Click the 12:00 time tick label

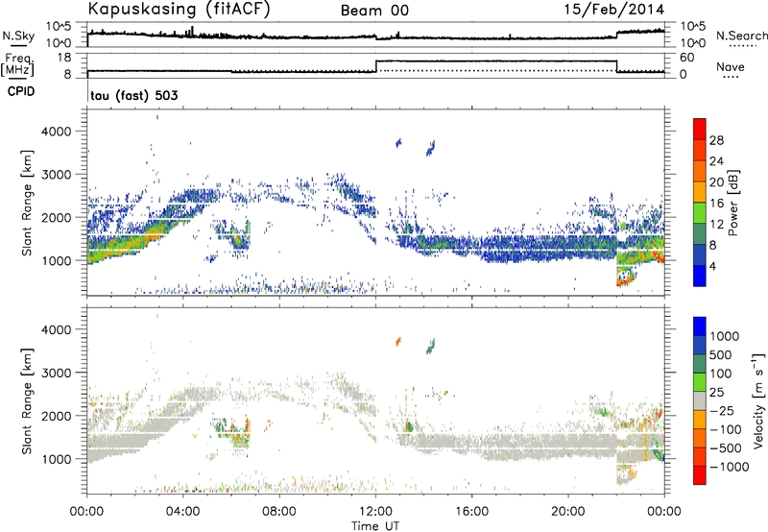click(x=375, y=512)
